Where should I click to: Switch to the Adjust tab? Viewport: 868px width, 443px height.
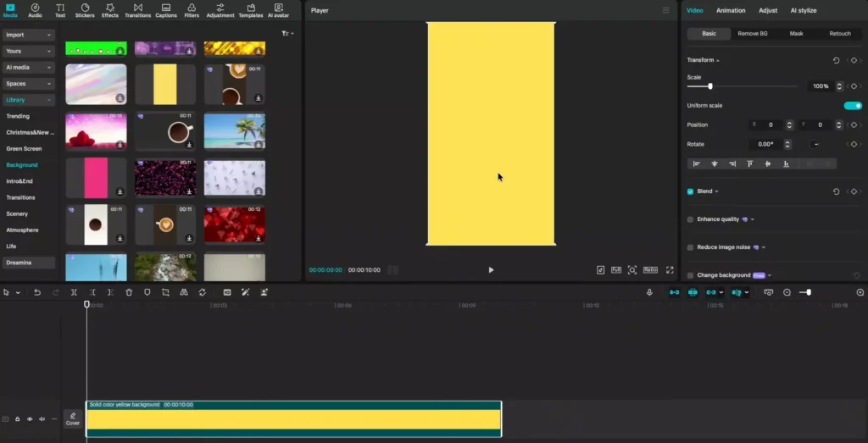(x=768, y=10)
